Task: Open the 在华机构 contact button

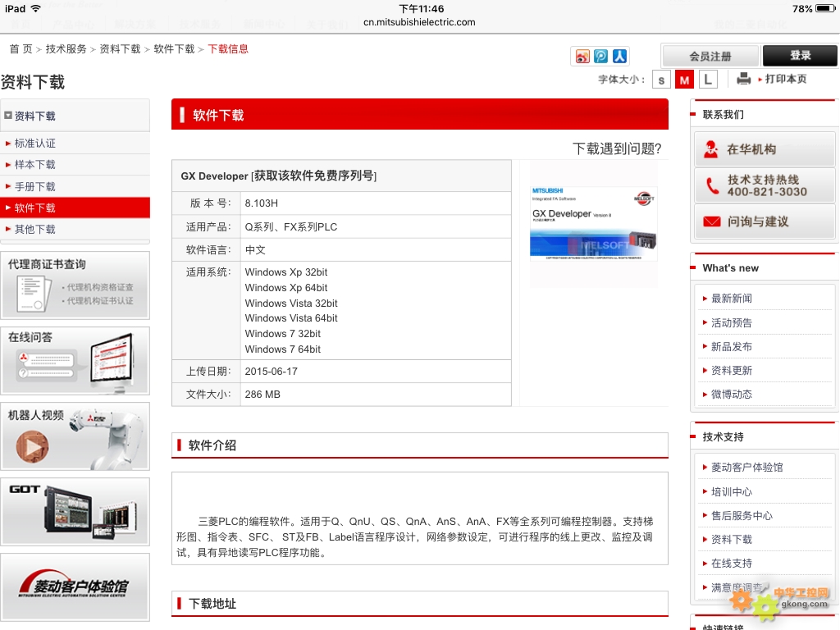Action: click(x=765, y=149)
